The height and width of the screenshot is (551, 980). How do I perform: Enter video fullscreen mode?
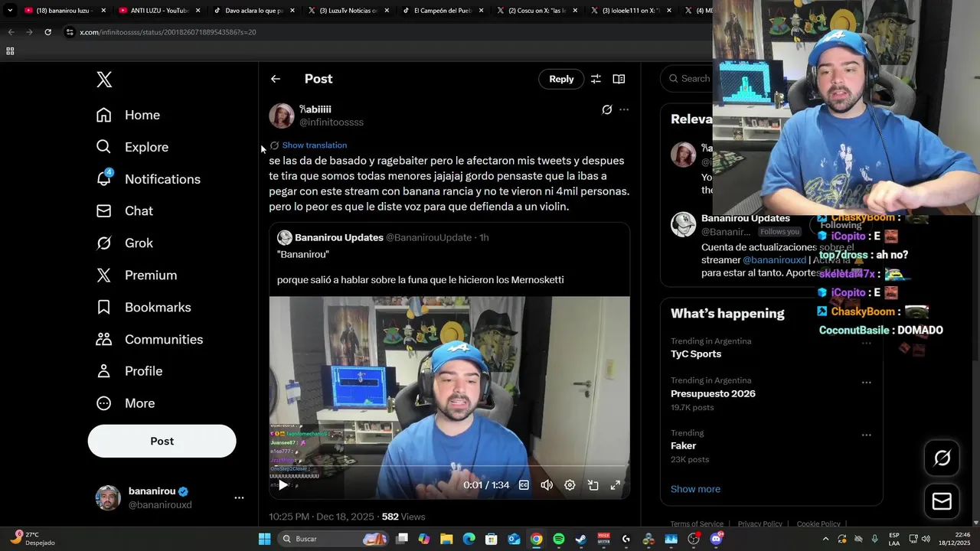tap(615, 485)
